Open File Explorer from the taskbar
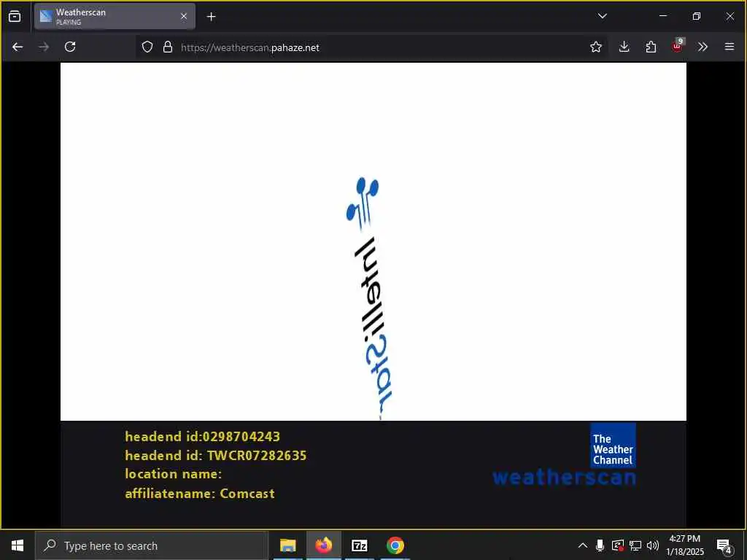 click(287, 545)
